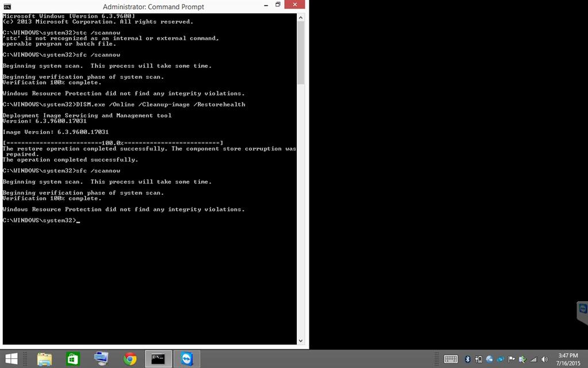Restore down the Command Prompt window

click(278, 5)
